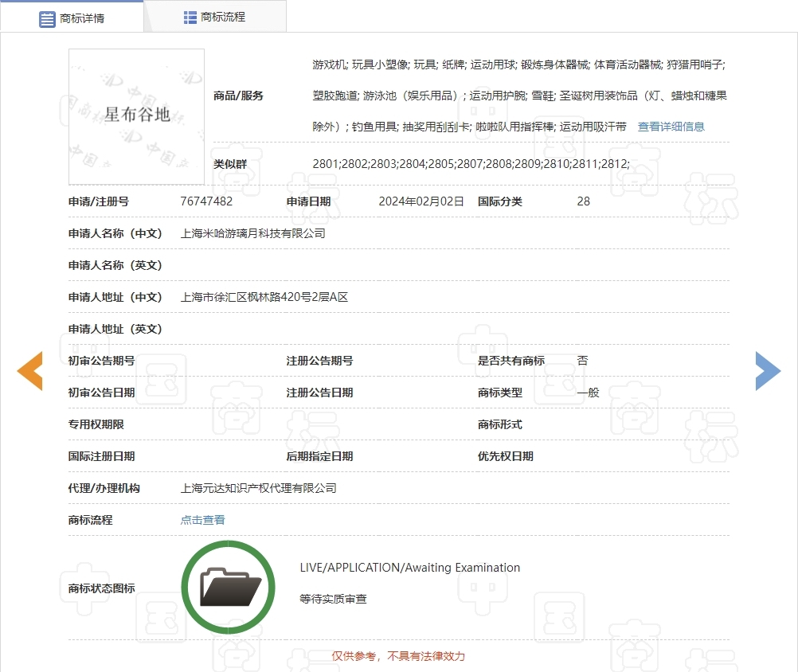This screenshot has height=672, width=798.
Task: Click the application number 76747482
Action: pos(206,201)
